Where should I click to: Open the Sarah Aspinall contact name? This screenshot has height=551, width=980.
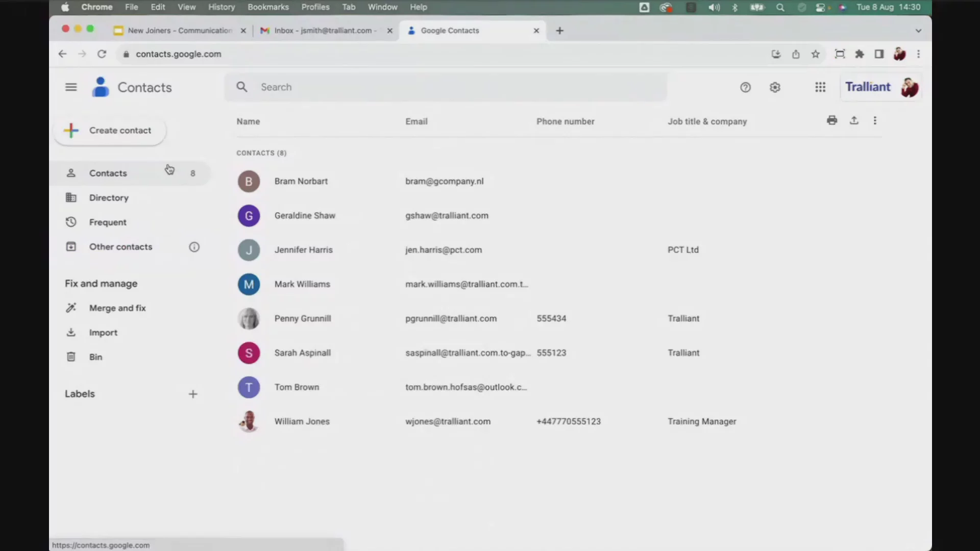point(302,353)
